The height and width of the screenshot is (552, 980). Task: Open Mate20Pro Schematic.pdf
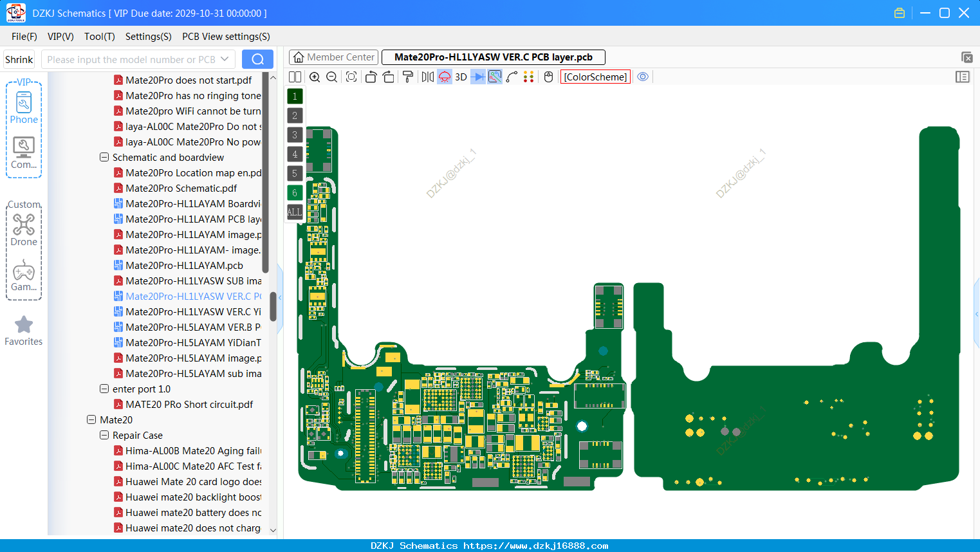(x=181, y=189)
